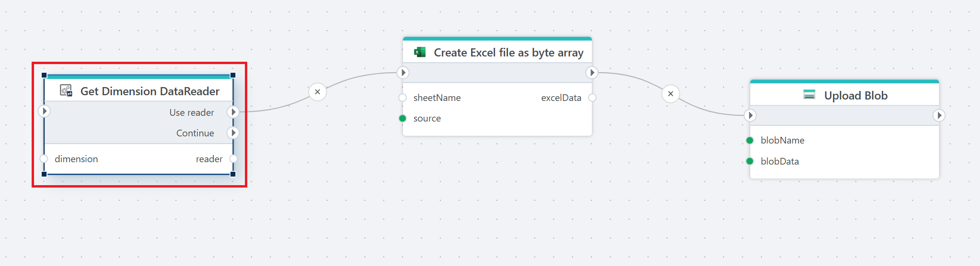This screenshot has height=266, width=980.
Task: Select the dimension input port
Action: tap(44, 159)
